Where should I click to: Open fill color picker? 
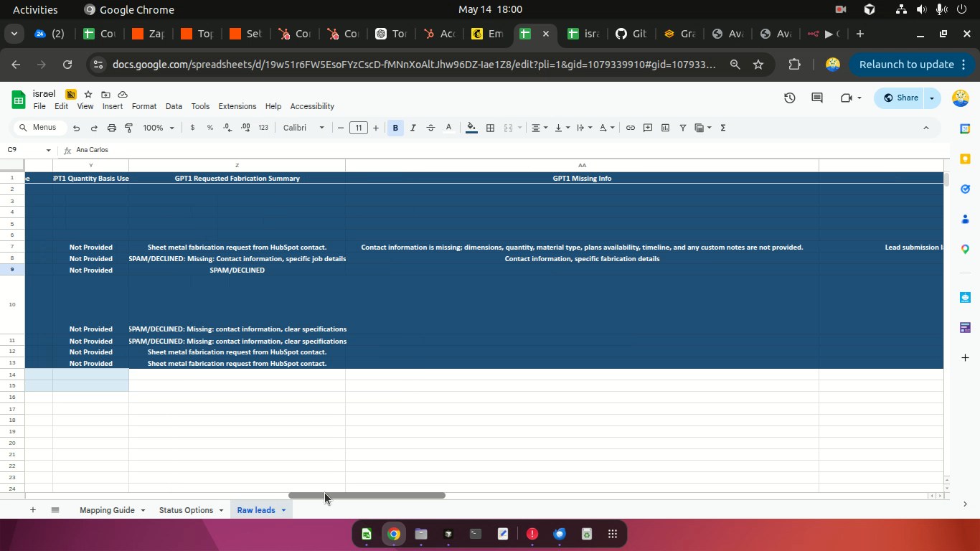pos(471,128)
